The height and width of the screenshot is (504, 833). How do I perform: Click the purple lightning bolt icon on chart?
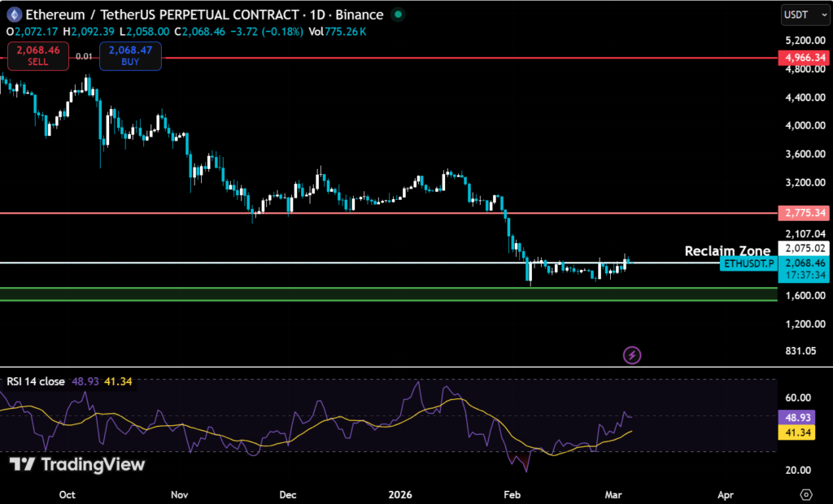pos(632,354)
